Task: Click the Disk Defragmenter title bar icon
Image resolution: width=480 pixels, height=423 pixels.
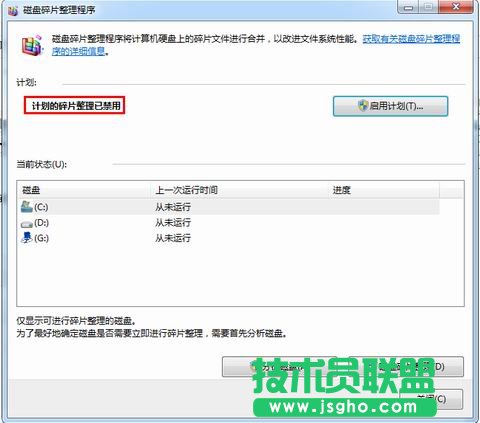Action: pyautogui.click(x=13, y=10)
